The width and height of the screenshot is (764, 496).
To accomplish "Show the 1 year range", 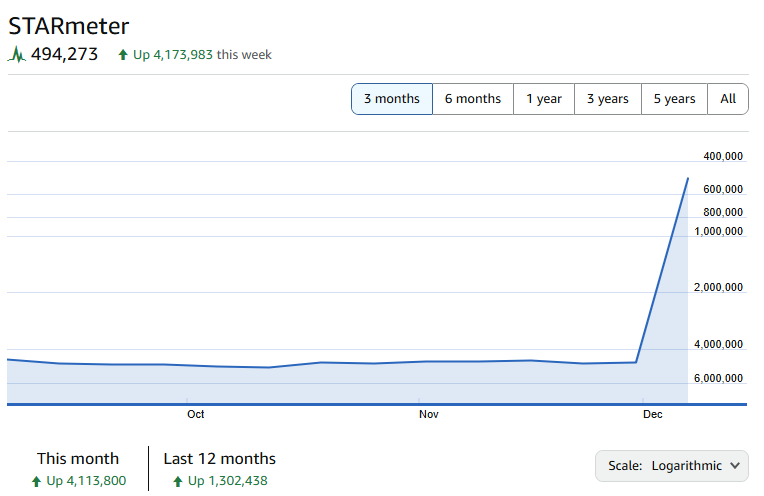I will 544,99.
